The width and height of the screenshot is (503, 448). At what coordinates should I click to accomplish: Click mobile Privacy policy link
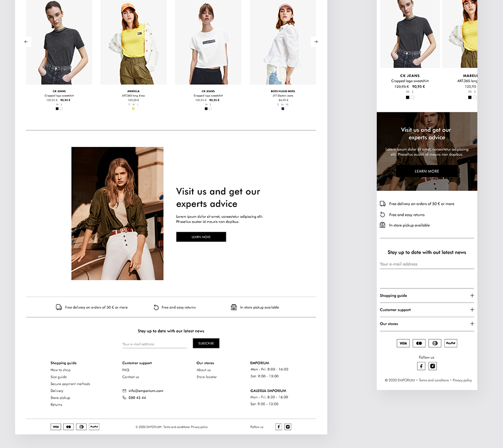coord(462,380)
